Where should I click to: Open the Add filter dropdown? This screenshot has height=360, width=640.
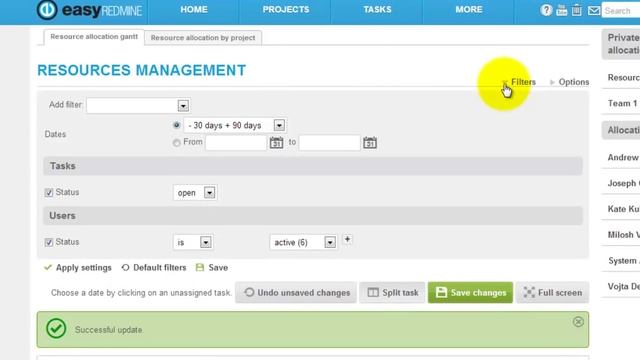coord(138,106)
